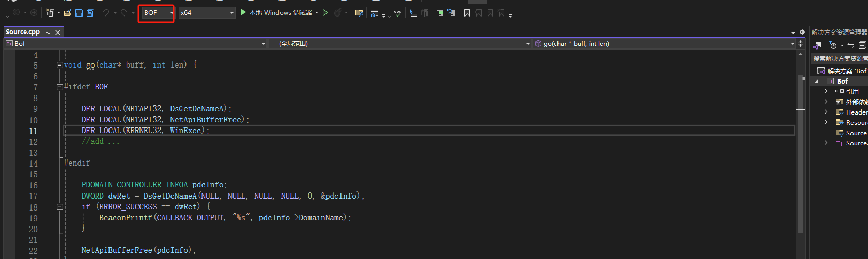Click the window layout toolbar icon

[x=375, y=13]
